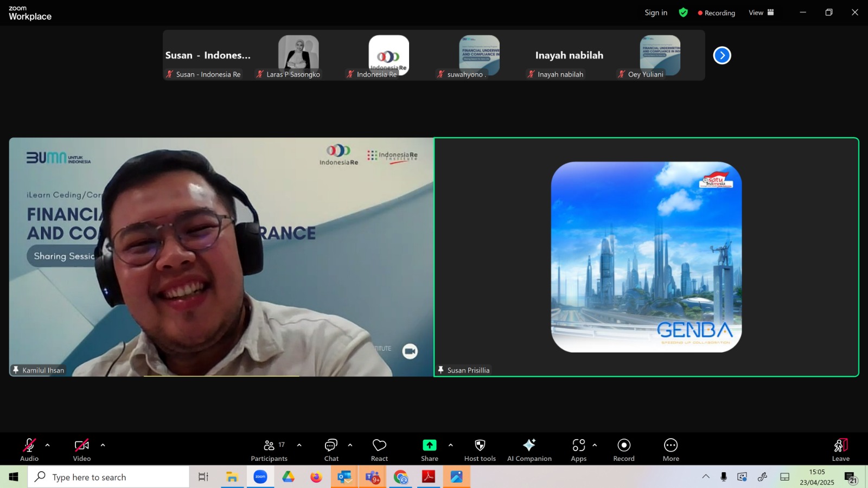Image resolution: width=868 pixels, height=488 pixels.
Task: Click the Apps toolbar icon
Action: pos(578,450)
